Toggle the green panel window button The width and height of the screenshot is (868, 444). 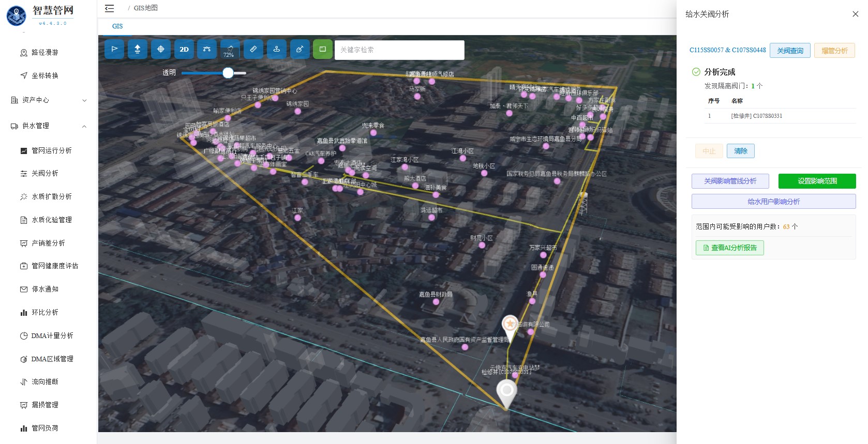[323, 49]
